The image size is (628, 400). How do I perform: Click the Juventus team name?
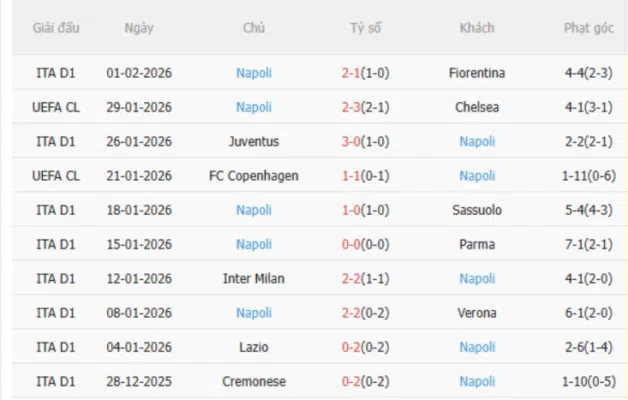tap(254, 141)
